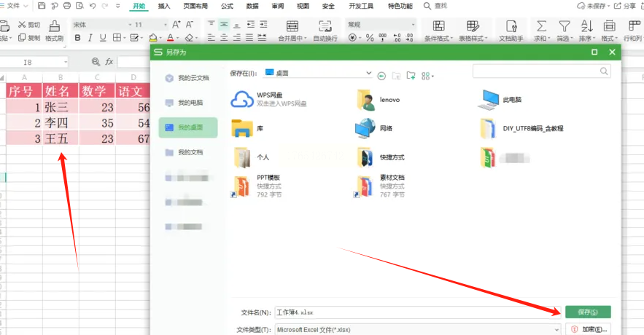Switch to the 数据 (Data) tab

point(252,6)
